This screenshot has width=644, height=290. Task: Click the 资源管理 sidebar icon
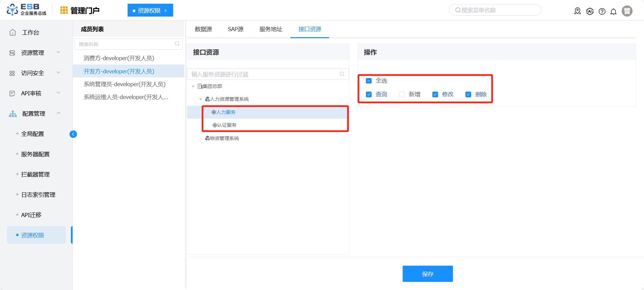click(x=12, y=53)
